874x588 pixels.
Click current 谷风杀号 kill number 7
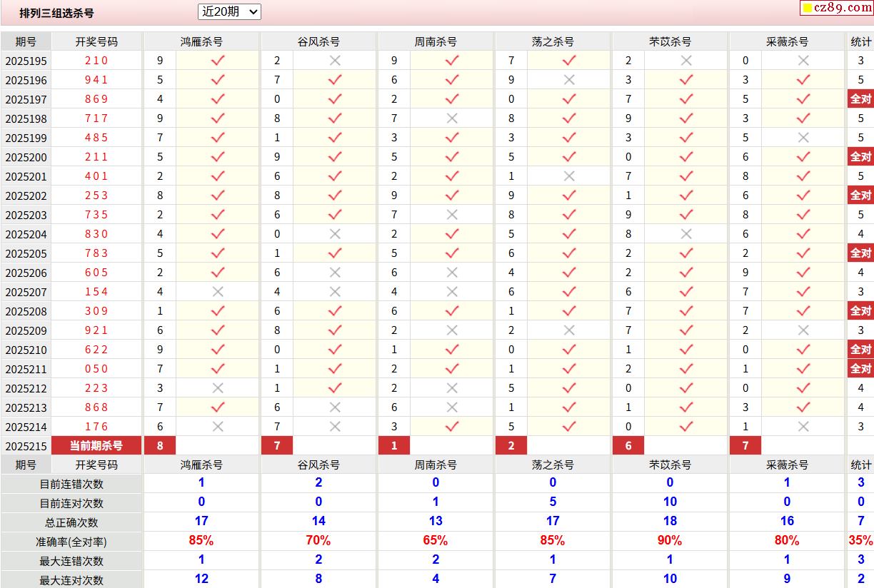coord(277,446)
